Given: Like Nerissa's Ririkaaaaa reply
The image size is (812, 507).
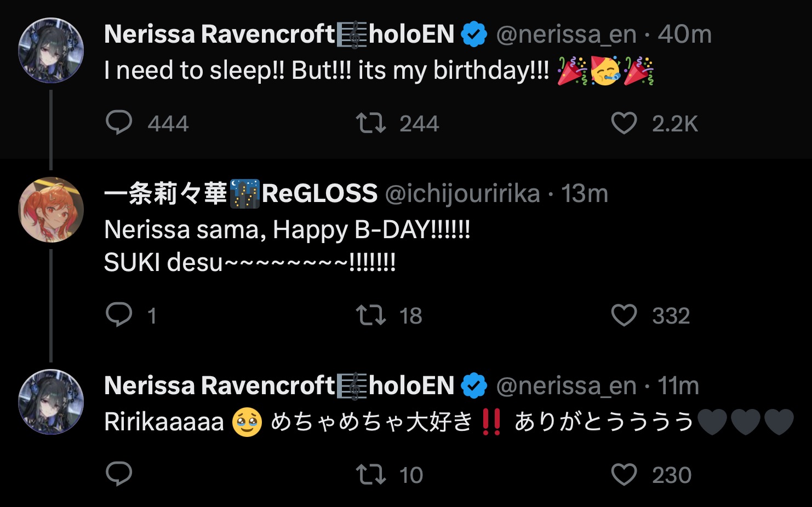Looking at the screenshot, I should pyautogui.click(x=624, y=475).
